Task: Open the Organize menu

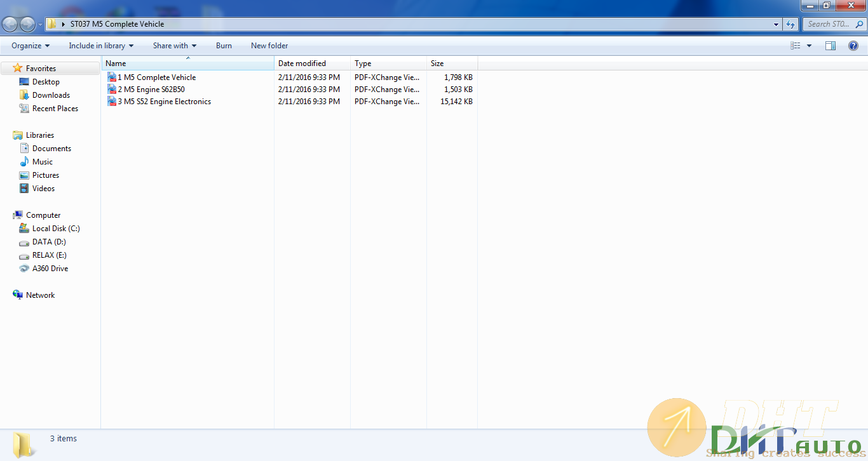Action: coord(31,46)
